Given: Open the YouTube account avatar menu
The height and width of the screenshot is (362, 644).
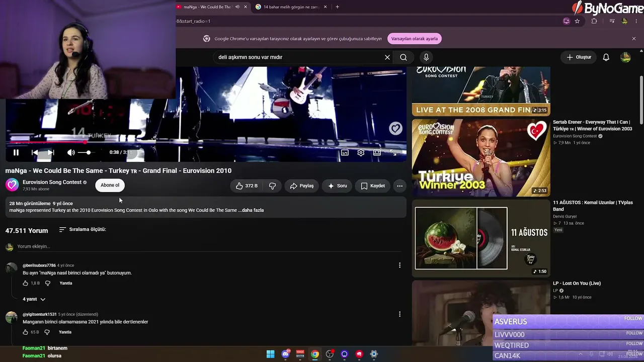Looking at the screenshot, I should click(625, 57).
